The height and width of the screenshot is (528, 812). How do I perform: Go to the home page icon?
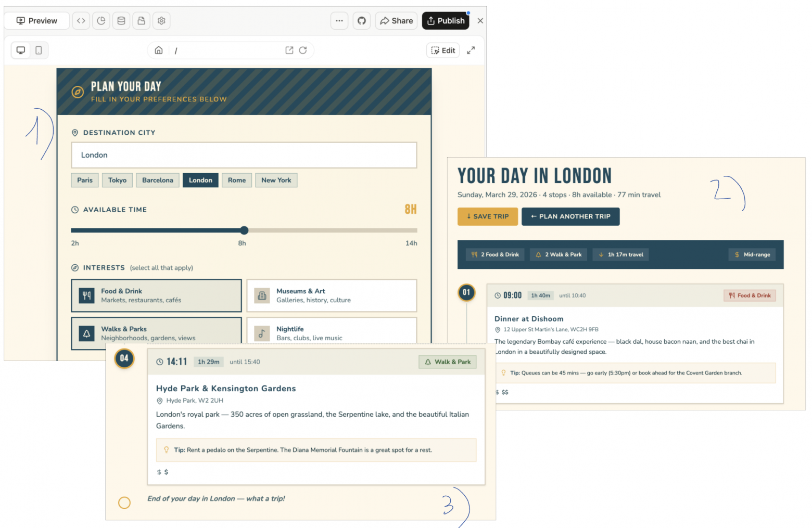click(159, 50)
